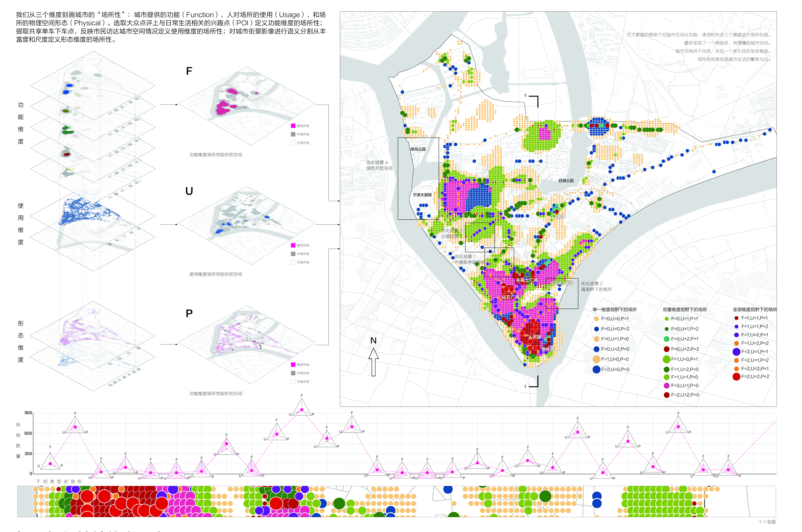This screenshot has width=802, height=532.
Task: Click the 600 value on the chart axis
Action: coord(28,433)
